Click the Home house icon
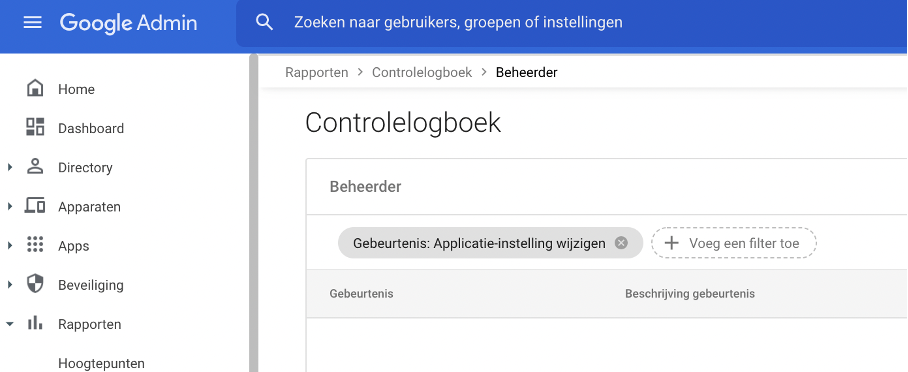The image size is (908, 372). tap(35, 89)
